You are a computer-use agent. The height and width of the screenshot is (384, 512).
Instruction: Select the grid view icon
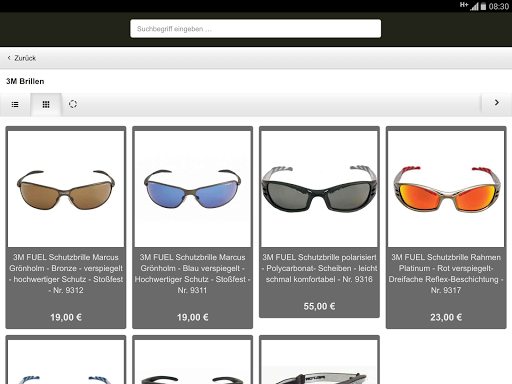(x=46, y=105)
